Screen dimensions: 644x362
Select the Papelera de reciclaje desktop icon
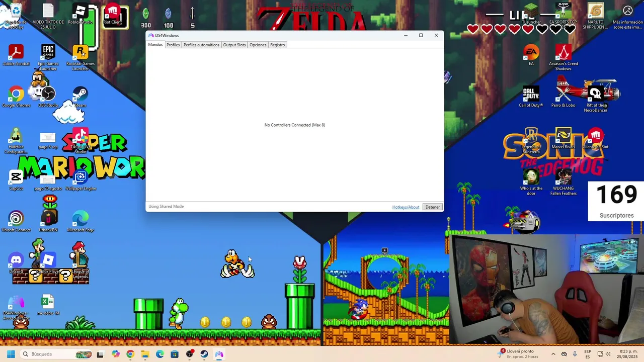[16, 16]
